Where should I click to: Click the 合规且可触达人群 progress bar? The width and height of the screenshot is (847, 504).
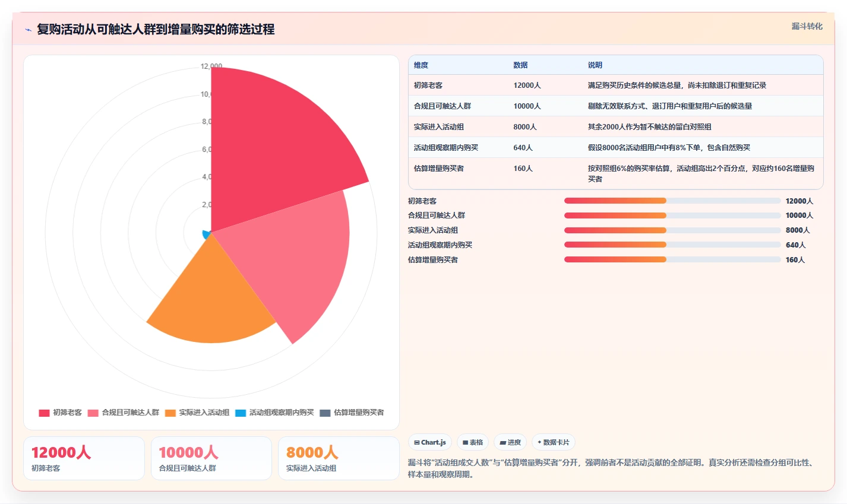pos(672,215)
